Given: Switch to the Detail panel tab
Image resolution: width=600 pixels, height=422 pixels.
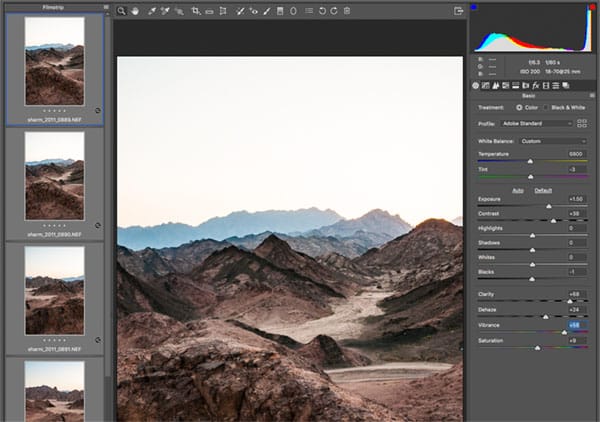Looking at the screenshot, I should (x=496, y=86).
